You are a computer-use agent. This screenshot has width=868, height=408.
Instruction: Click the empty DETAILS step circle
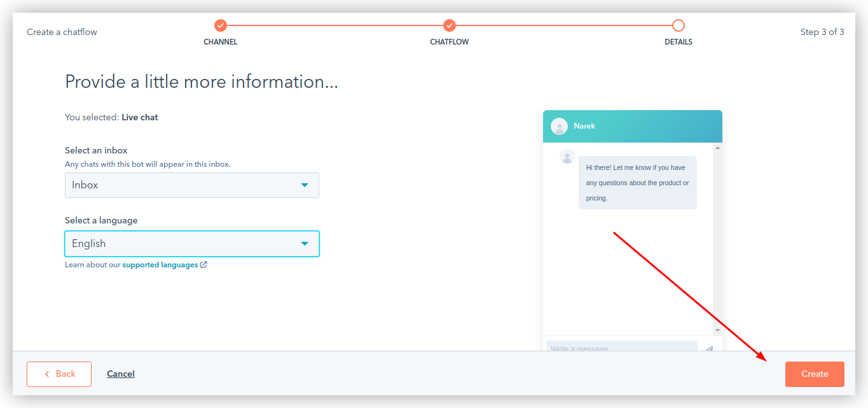678,25
